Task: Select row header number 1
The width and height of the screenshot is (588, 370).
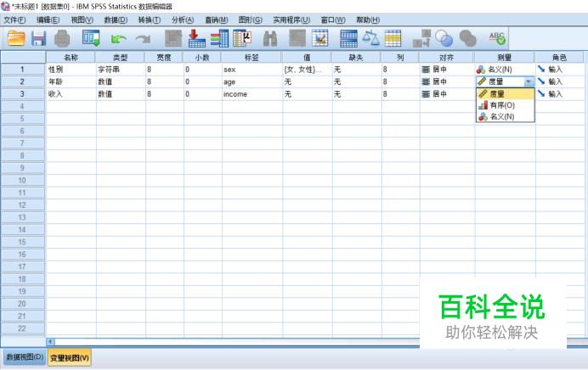Action: (22, 70)
